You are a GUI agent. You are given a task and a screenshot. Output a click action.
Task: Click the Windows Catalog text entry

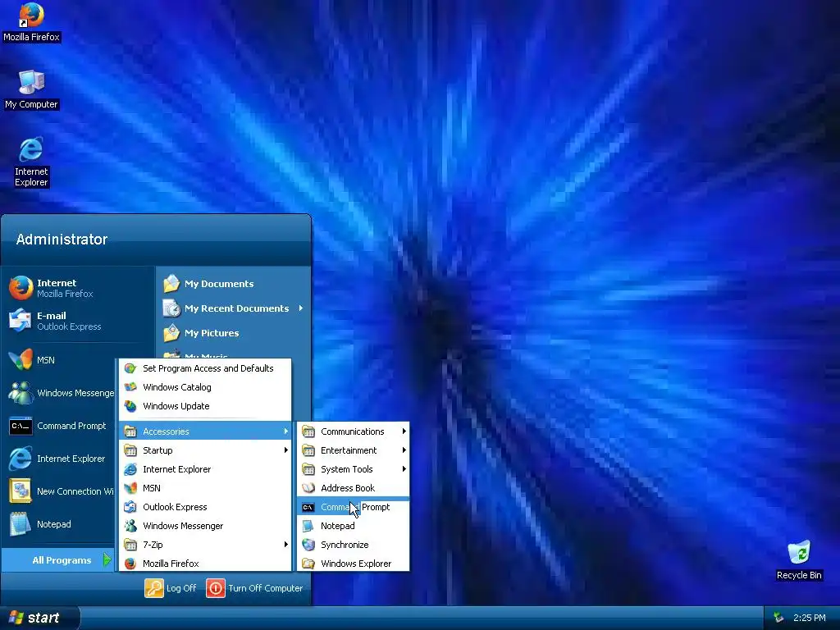pyautogui.click(x=177, y=387)
